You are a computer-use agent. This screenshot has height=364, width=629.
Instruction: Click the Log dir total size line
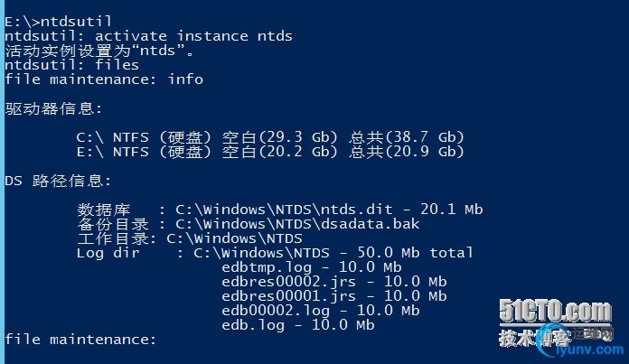[275, 253]
